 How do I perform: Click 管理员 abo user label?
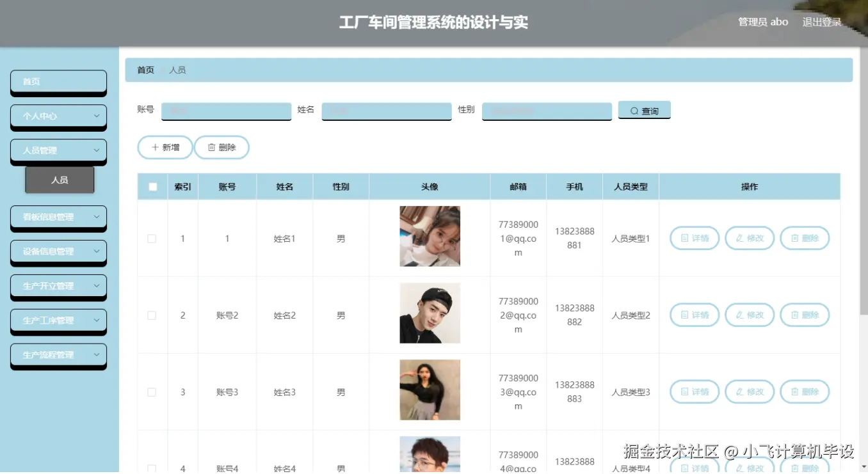click(x=763, y=22)
